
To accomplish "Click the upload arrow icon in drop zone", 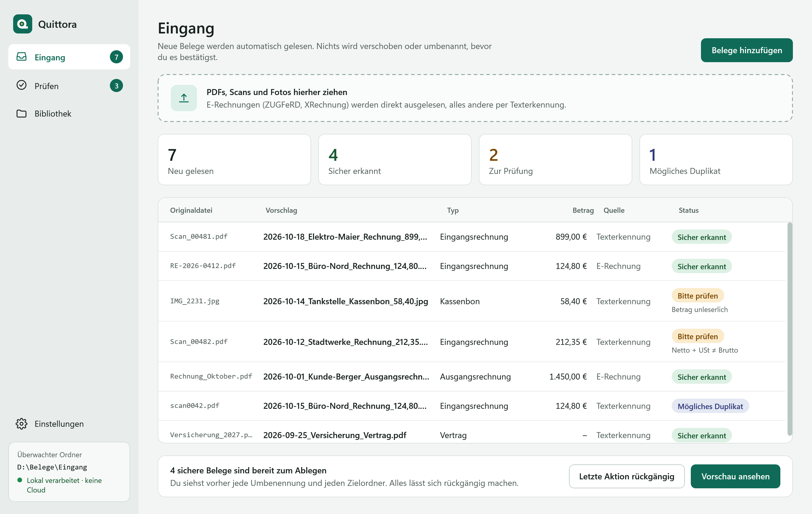I will pos(184,98).
